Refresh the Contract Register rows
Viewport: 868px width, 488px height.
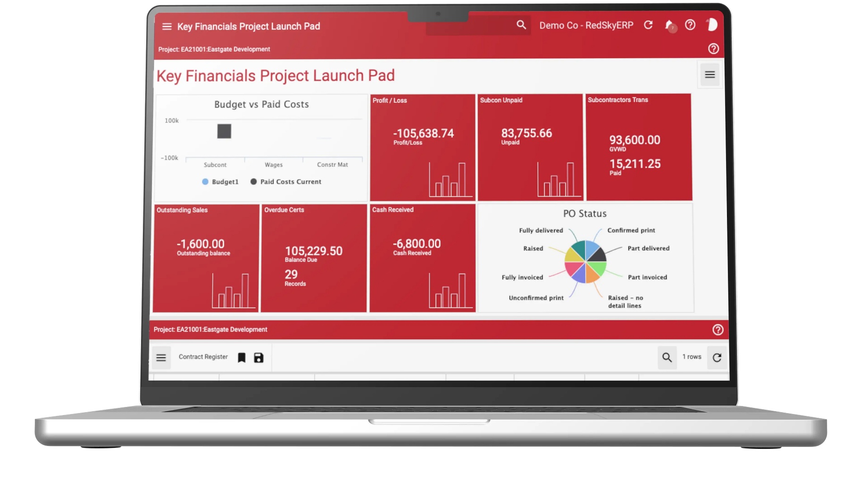(x=717, y=357)
